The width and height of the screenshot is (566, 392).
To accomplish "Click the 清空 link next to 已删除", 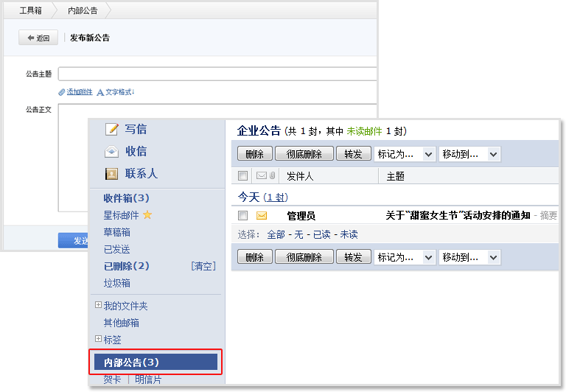I will tap(203, 266).
